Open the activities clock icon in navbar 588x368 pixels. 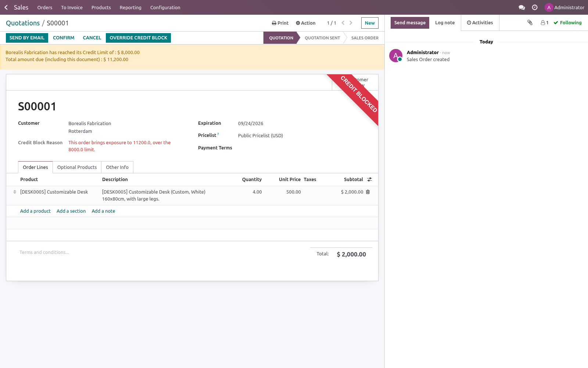click(535, 7)
